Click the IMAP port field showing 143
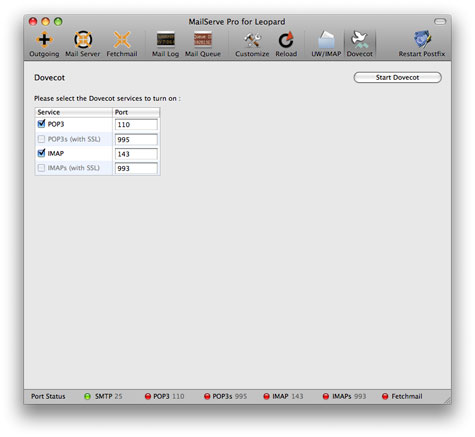This screenshot has height=437, width=475. coord(136,154)
